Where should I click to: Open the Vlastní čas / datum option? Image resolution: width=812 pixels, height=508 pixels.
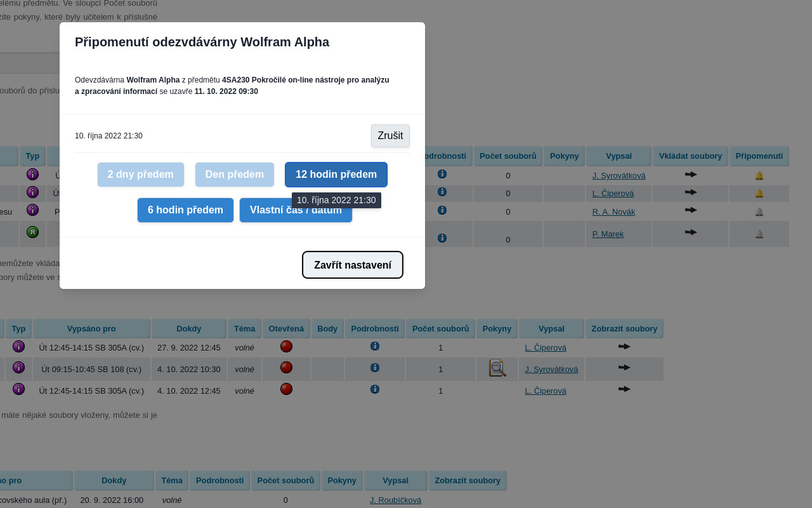[296, 210]
